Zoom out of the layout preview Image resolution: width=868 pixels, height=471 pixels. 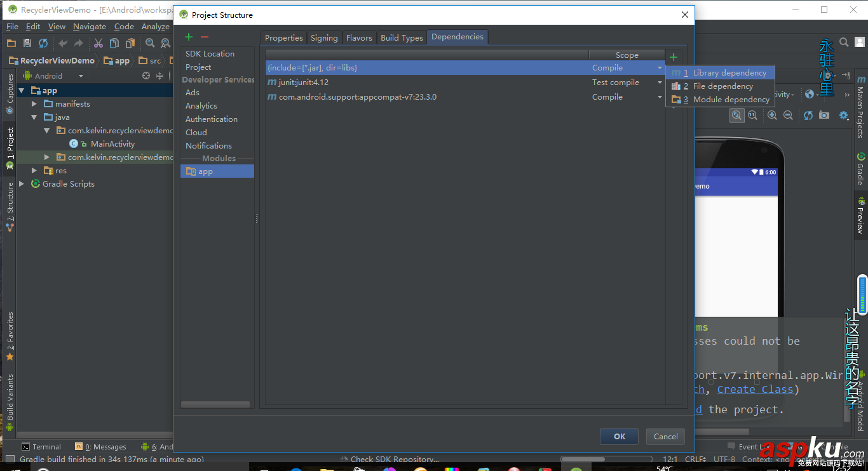tap(788, 115)
